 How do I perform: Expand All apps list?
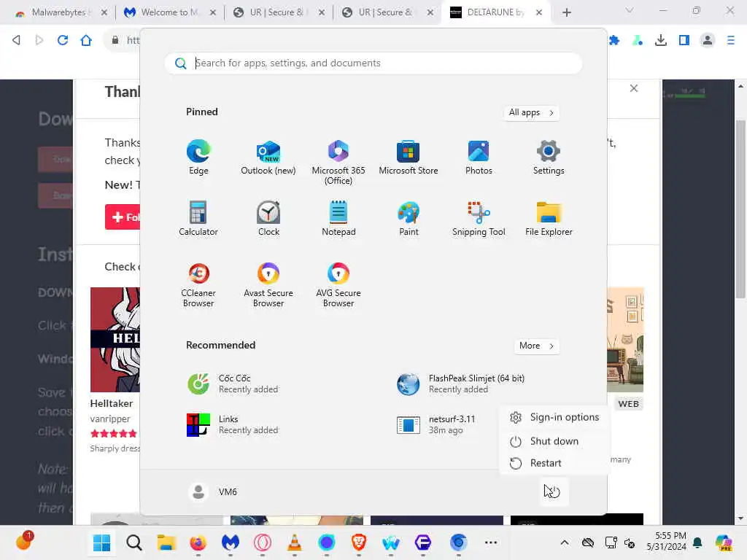click(531, 112)
